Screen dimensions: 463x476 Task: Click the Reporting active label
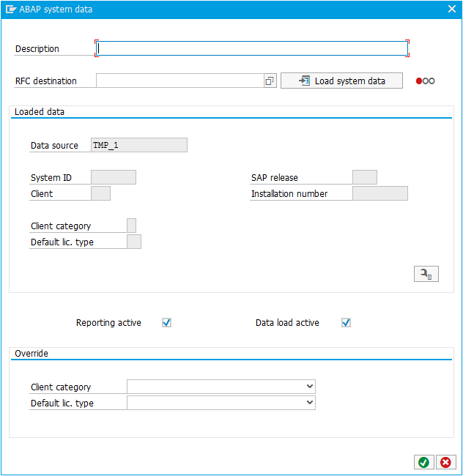click(x=108, y=322)
